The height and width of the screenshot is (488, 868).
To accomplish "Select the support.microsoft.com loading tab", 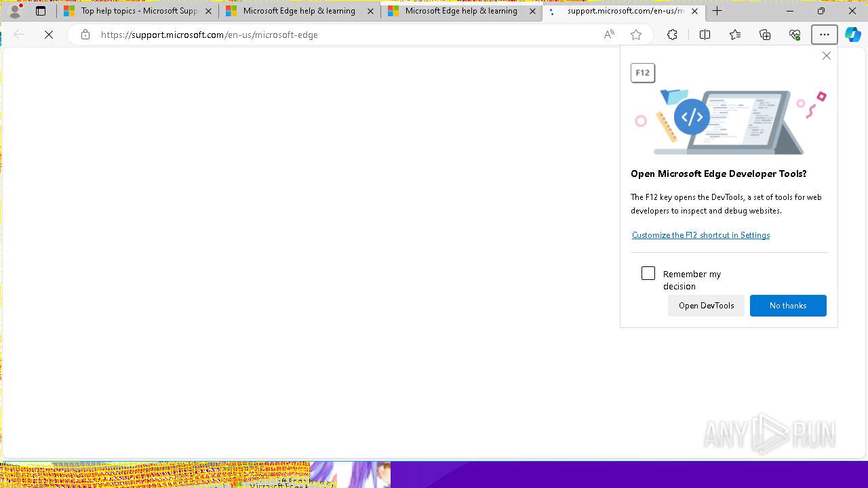I will [624, 11].
